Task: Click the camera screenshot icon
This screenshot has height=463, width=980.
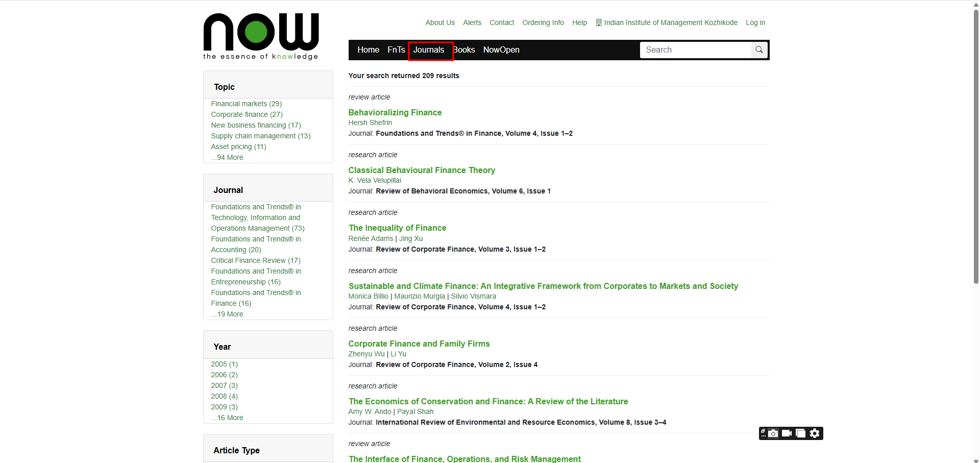Action: pyautogui.click(x=773, y=433)
